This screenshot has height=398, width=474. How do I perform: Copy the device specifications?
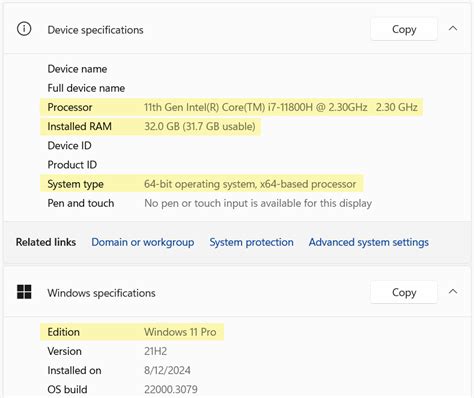404,29
